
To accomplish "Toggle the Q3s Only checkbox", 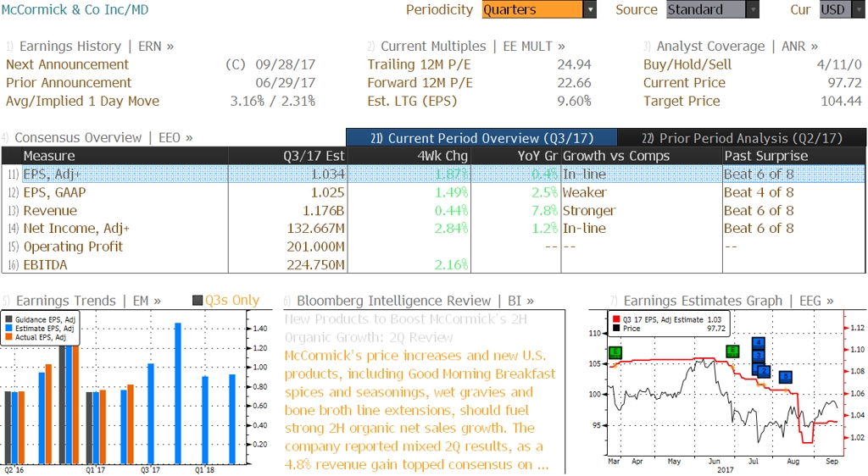I will (x=197, y=300).
